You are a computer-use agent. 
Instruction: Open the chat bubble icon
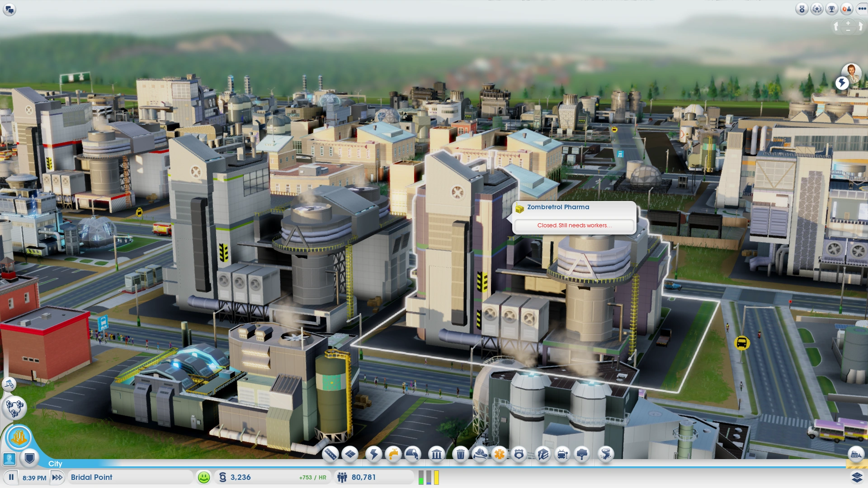9,9
